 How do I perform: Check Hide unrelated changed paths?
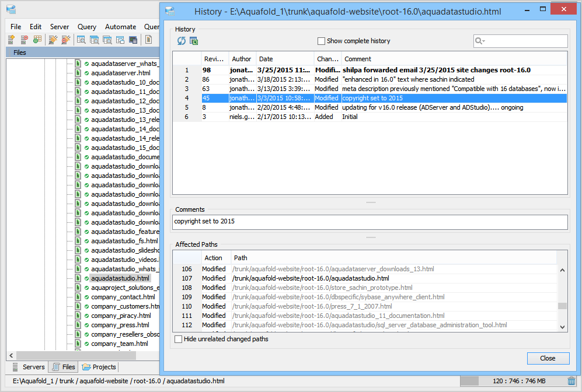point(179,339)
